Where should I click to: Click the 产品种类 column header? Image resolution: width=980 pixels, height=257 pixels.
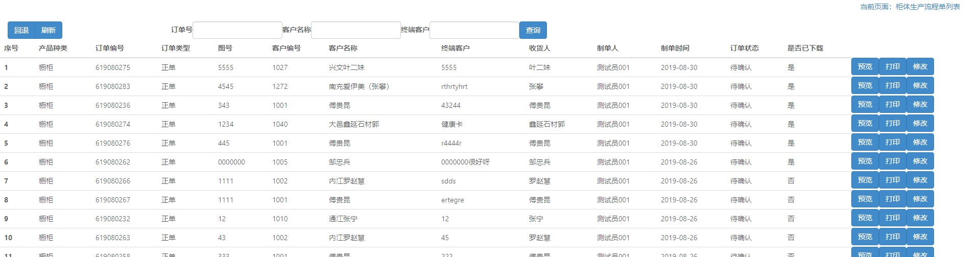[53, 48]
